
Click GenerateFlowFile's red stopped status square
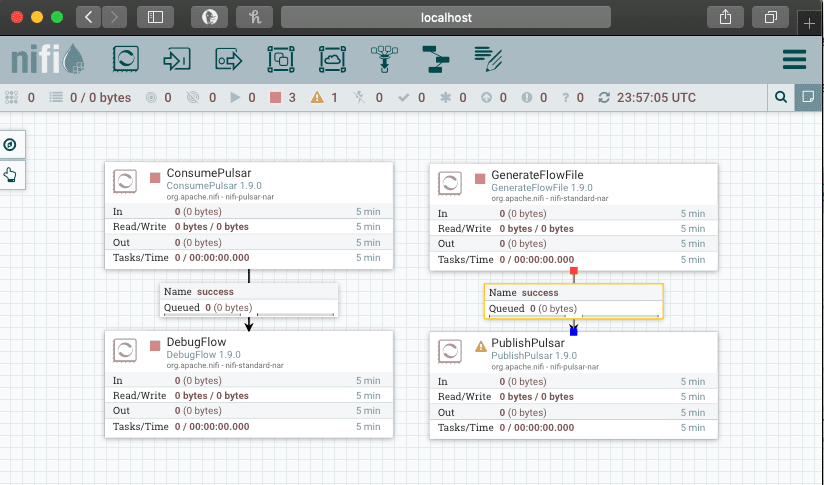pos(480,179)
